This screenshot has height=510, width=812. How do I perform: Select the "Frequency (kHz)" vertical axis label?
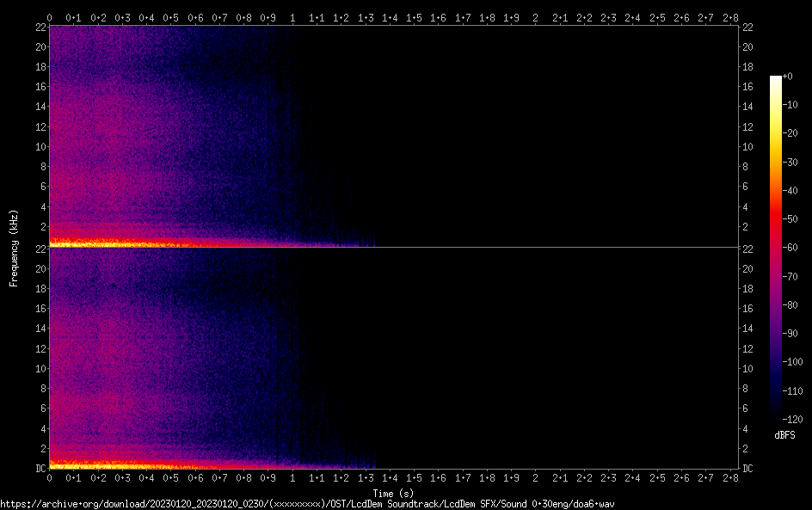coord(14,248)
